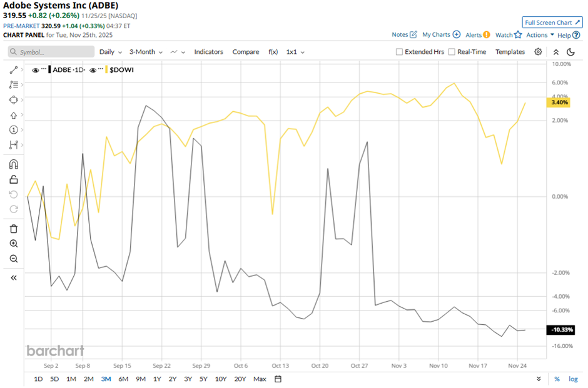Open the chart type dropdown
Screen dimensions: 588x388
tap(178, 52)
